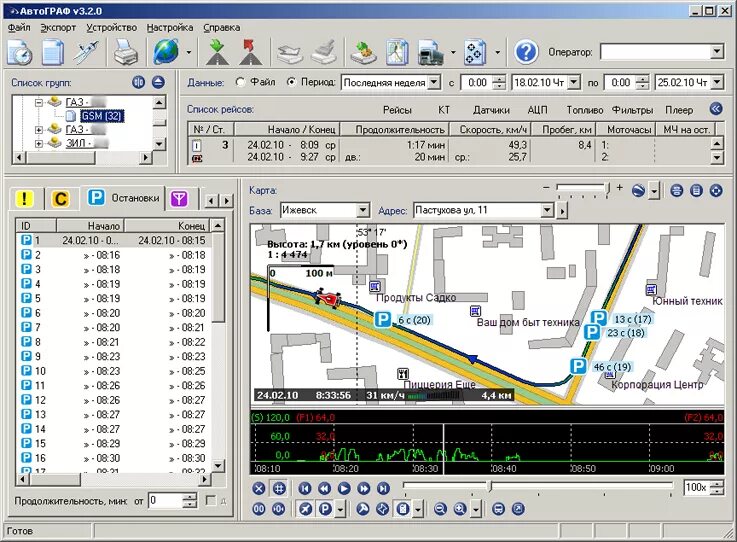Image resolution: width=737 pixels, height=542 pixels.
Task: Open the Последняя неделя period dropdown
Action: pos(435,82)
